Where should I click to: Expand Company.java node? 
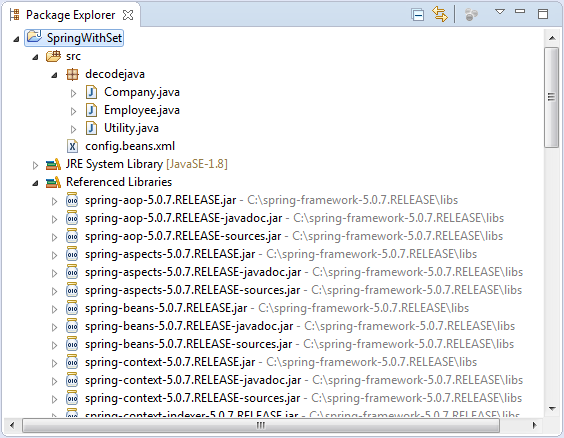tap(73, 93)
